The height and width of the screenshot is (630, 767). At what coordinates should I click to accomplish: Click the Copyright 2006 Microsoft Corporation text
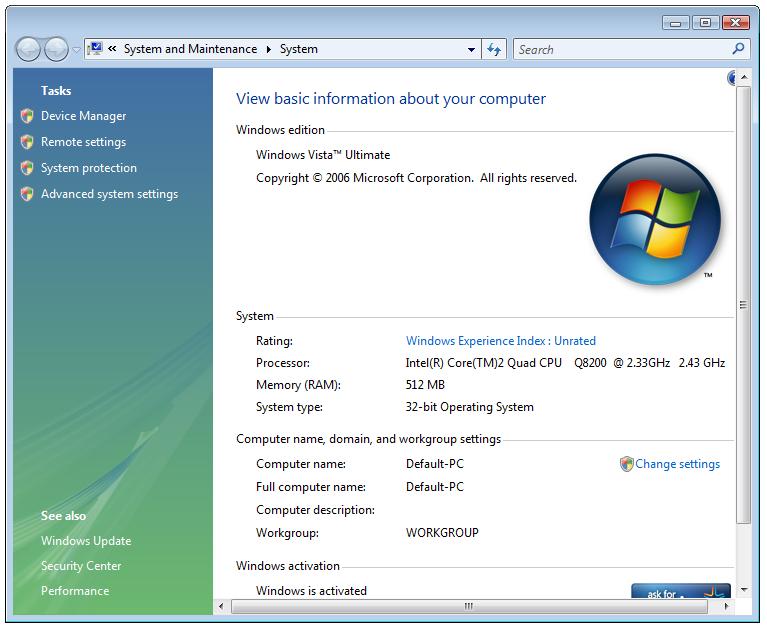416,178
